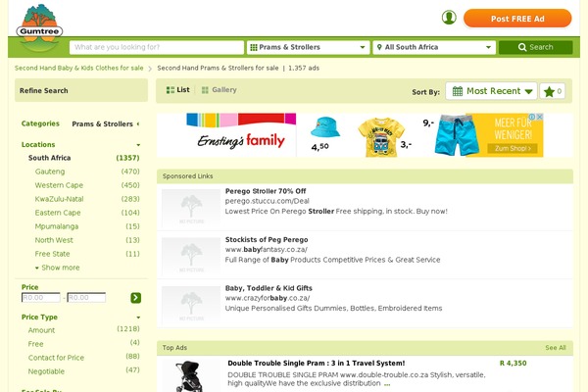Select South Africa (1357) location
Image resolution: width=588 pixels, height=392 pixels.
[x=83, y=158]
